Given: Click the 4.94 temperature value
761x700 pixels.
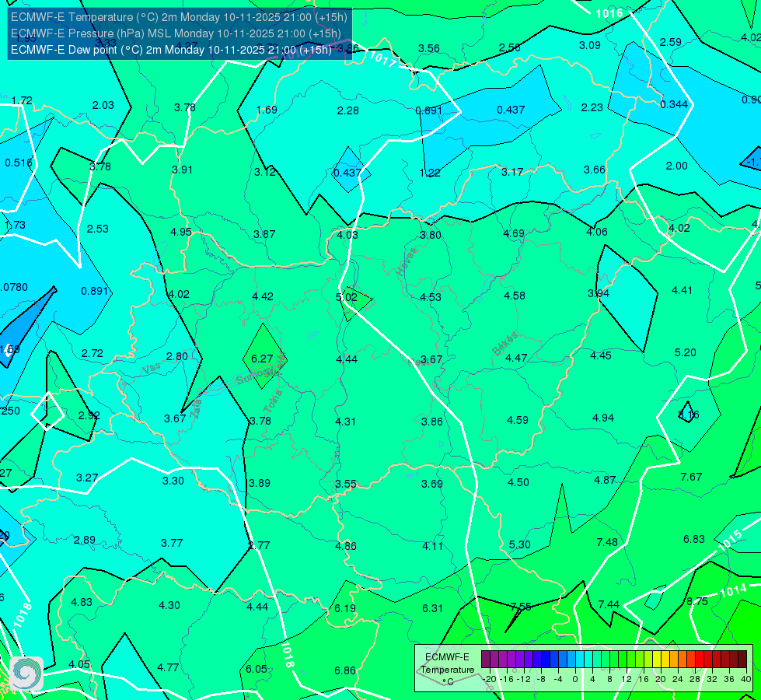Looking at the screenshot, I should tap(603, 418).
